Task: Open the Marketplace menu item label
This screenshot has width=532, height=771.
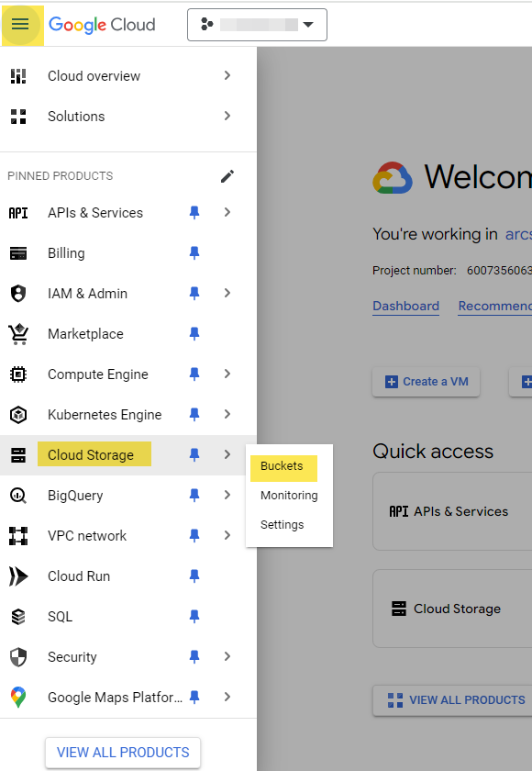Action: coord(85,334)
